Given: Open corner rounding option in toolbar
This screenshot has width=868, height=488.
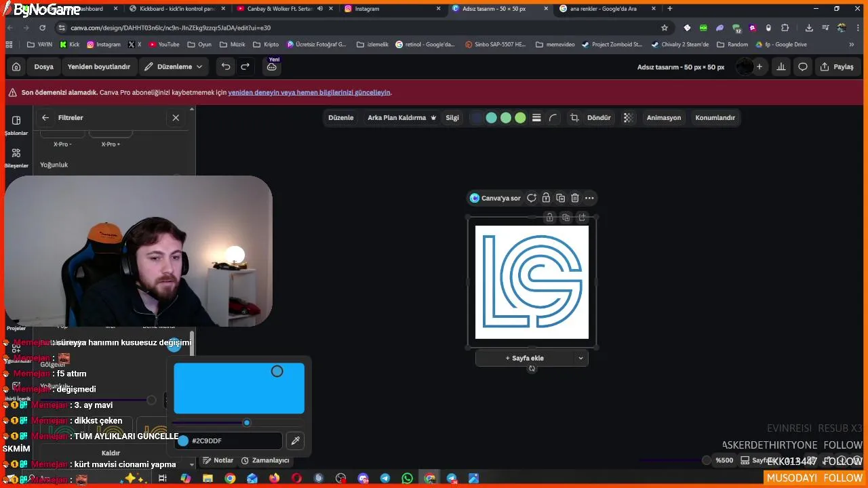Looking at the screenshot, I should [x=553, y=117].
